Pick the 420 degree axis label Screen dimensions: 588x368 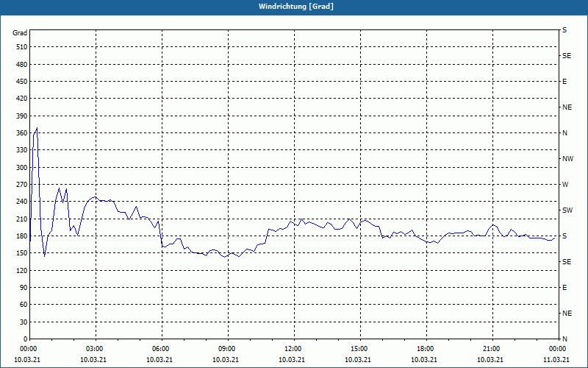pyautogui.click(x=22, y=99)
